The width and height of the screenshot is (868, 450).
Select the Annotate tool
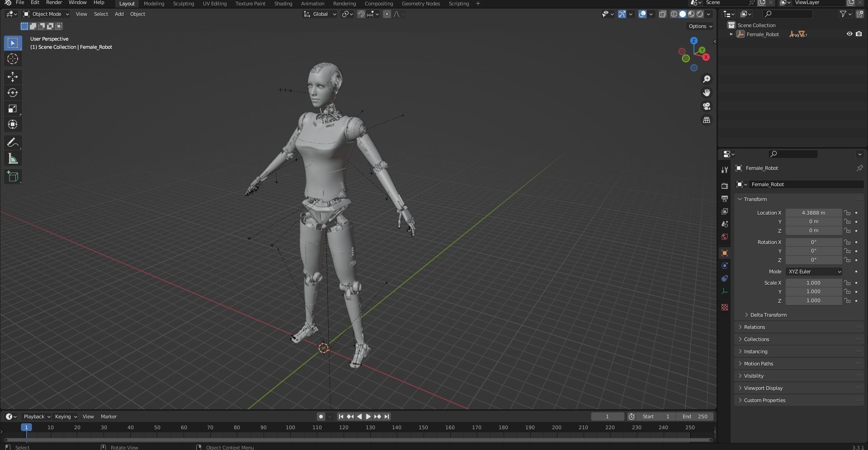point(13,143)
